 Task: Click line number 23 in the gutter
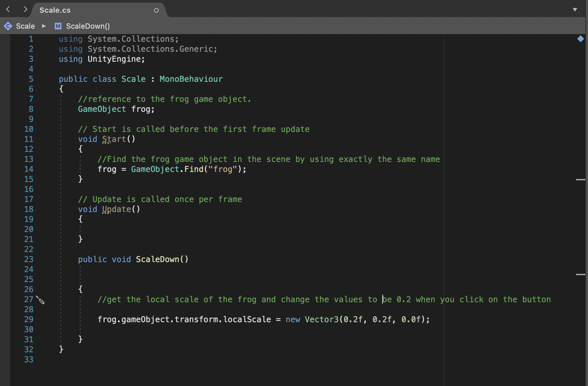[29, 259]
